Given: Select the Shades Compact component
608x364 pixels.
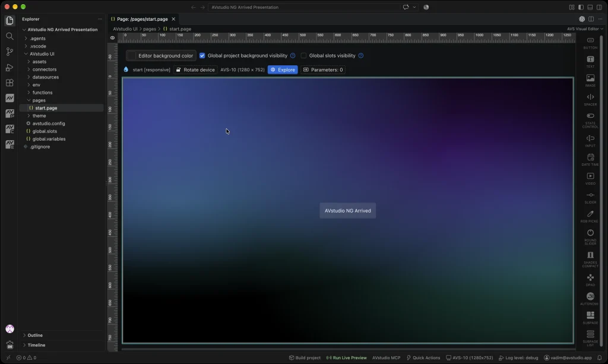Looking at the screenshot, I should [590, 259].
